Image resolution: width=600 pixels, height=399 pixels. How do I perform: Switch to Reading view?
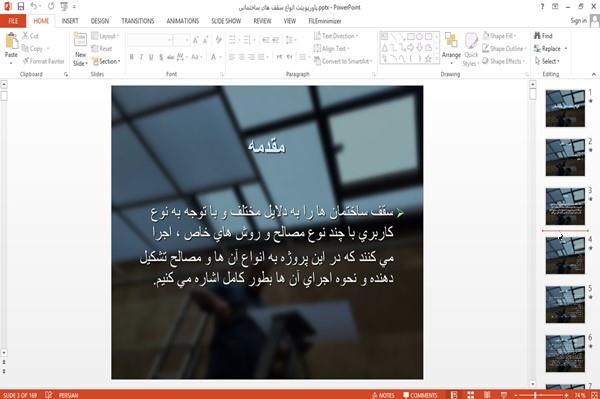[x=487, y=395]
